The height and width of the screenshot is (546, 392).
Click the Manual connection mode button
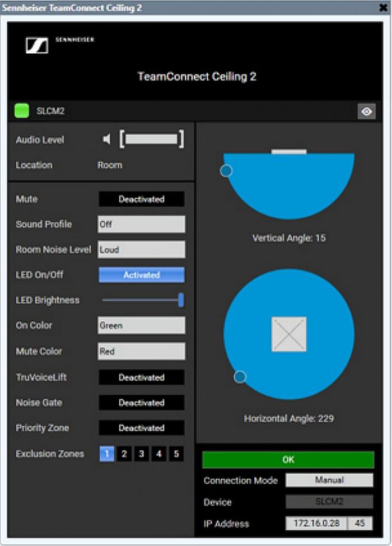tap(329, 480)
